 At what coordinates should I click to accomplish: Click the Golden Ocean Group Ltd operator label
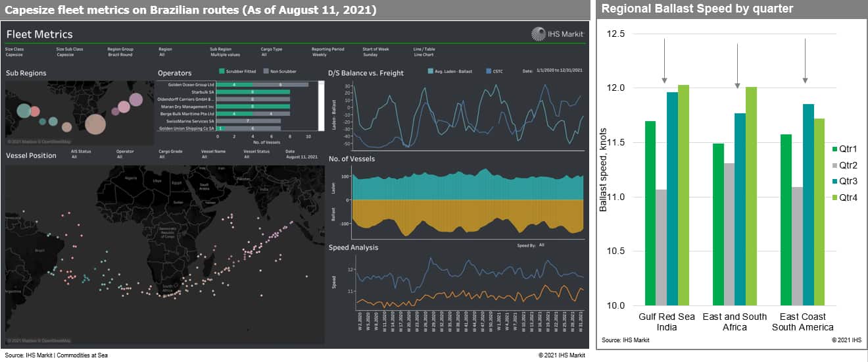(191, 85)
